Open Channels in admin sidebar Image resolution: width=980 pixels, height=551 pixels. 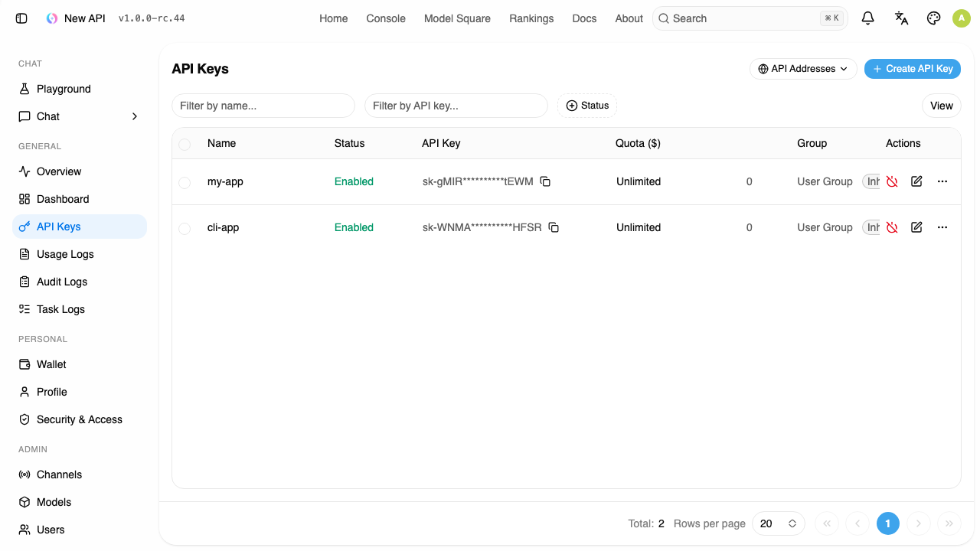coord(80,474)
